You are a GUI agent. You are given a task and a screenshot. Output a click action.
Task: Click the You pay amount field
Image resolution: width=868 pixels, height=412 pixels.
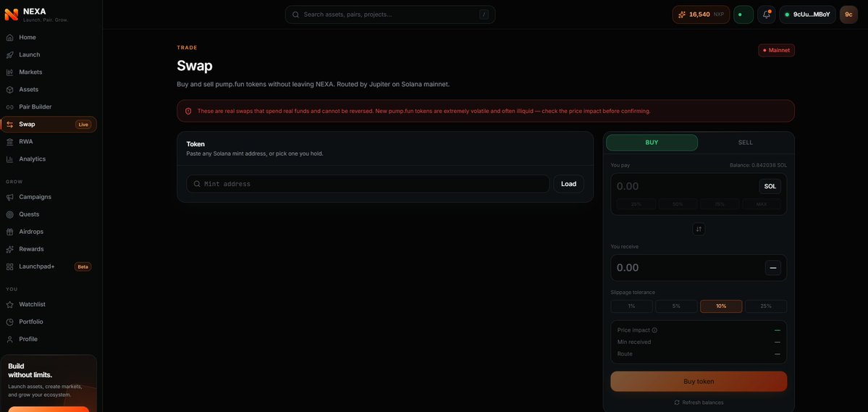coord(686,187)
